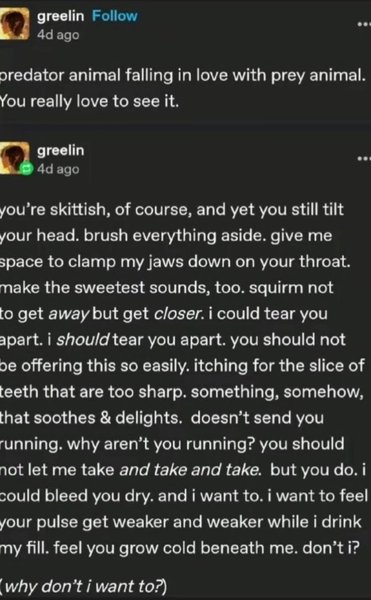Viewport: 371px width, 600px height.
Task: Click the second post's "4d ago" timestamp
Action: point(58,169)
